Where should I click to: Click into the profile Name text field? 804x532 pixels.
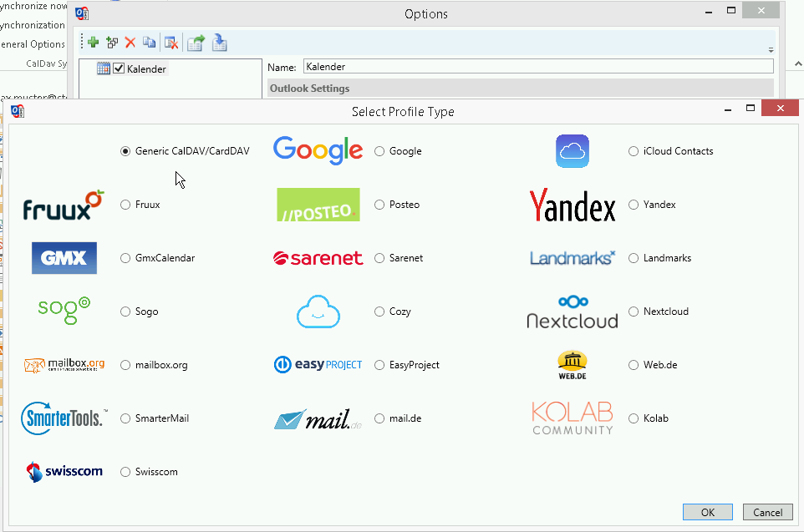tap(535, 67)
